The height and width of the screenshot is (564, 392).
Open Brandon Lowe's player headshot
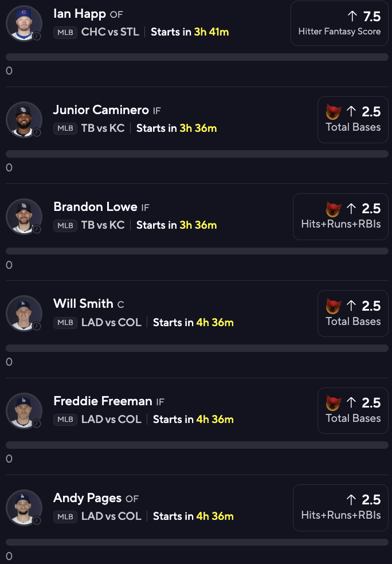pos(24,216)
